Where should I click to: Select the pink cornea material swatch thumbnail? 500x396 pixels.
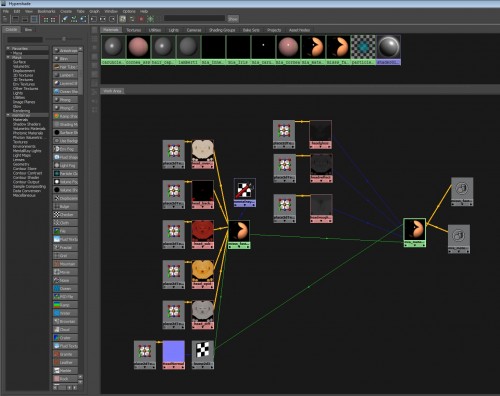(138, 47)
